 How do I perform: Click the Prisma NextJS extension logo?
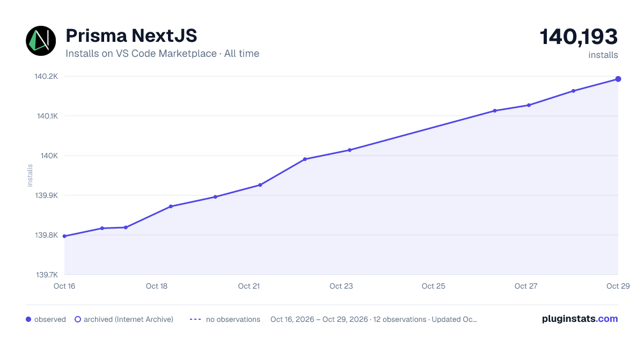41,41
